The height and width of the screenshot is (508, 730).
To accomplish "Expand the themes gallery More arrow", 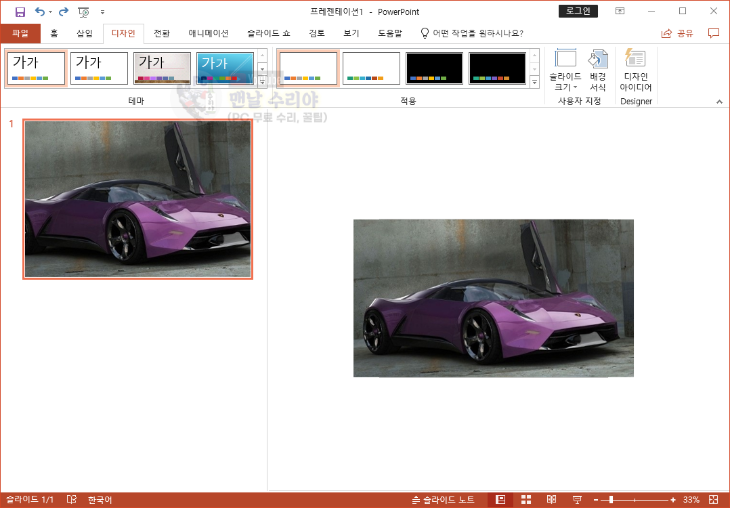I will click(x=262, y=81).
